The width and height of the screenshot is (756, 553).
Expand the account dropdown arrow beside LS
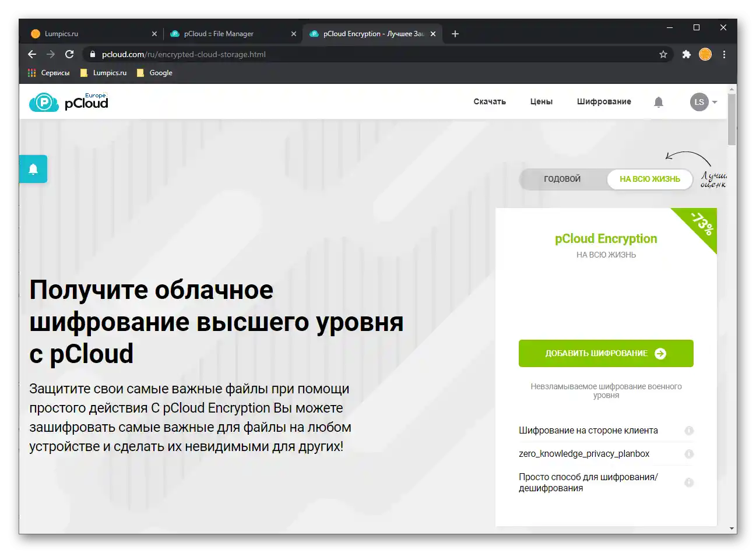coord(715,102)
